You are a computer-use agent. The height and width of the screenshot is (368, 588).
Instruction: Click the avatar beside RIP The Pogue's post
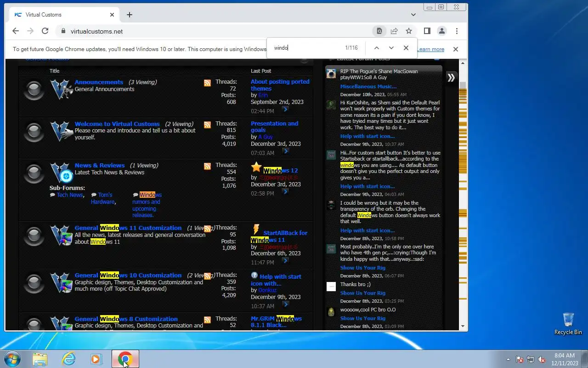tap(331, 74)
